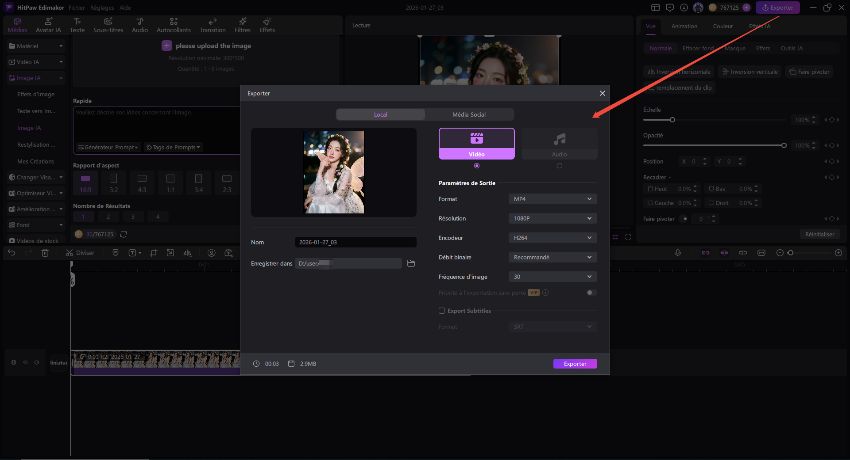The width and height of the screenshot is (850, 460).
Task: Enable the Export Subtitles checkbox
Action: [x=442, y=311]
